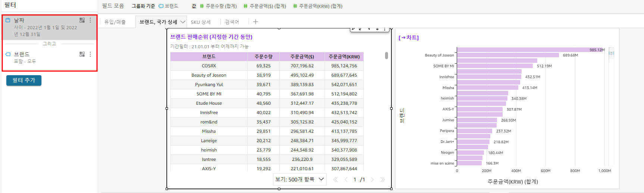This screenshot has height=193, width=644.
Task: Click the 브랜드 판매순위 table title
Action: pyautogui.click(x=211, y=37)
